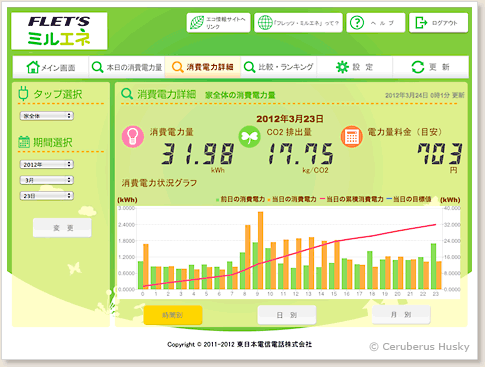The width and height of the screenshot is (485, 367).
Task: Open the 比較・ランキング tab
Action: coord(279,67)
